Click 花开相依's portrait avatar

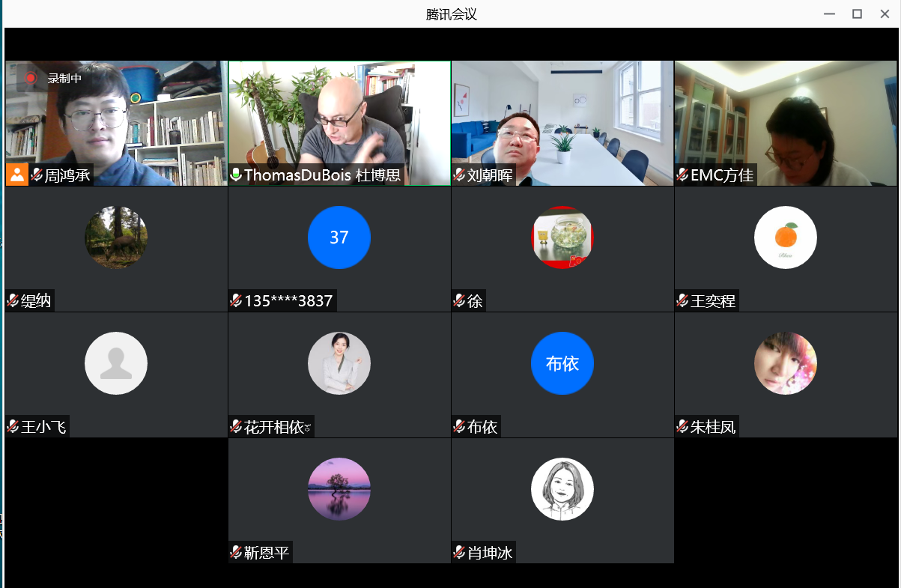point(339,363)
